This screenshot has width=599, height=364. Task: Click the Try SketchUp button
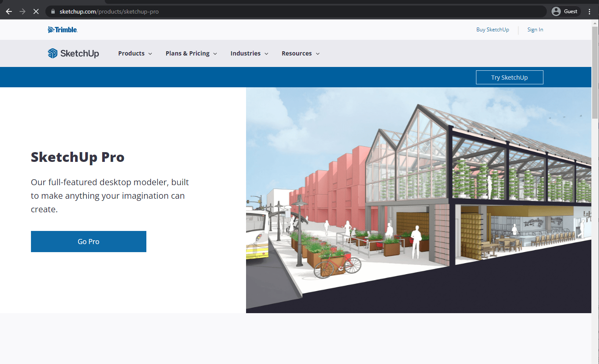click(509, 77)
